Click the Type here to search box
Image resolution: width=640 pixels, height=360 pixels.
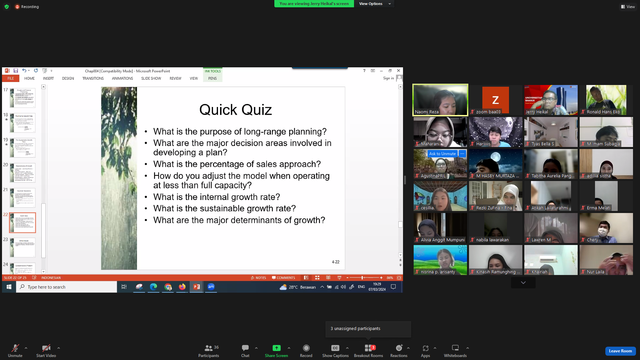[x=67, y=287]
